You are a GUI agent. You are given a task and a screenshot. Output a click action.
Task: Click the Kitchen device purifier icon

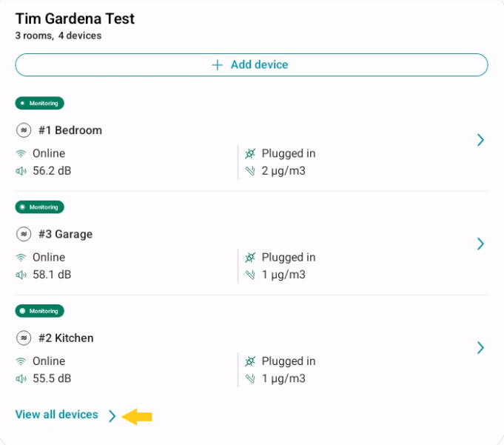[x=24, y=338]
